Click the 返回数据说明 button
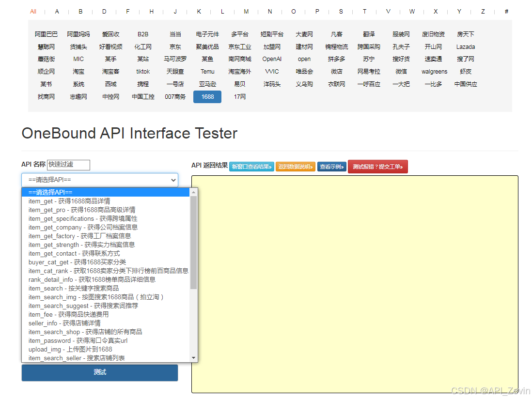Screen dimensions: 532x399 [x=296, y=167]
